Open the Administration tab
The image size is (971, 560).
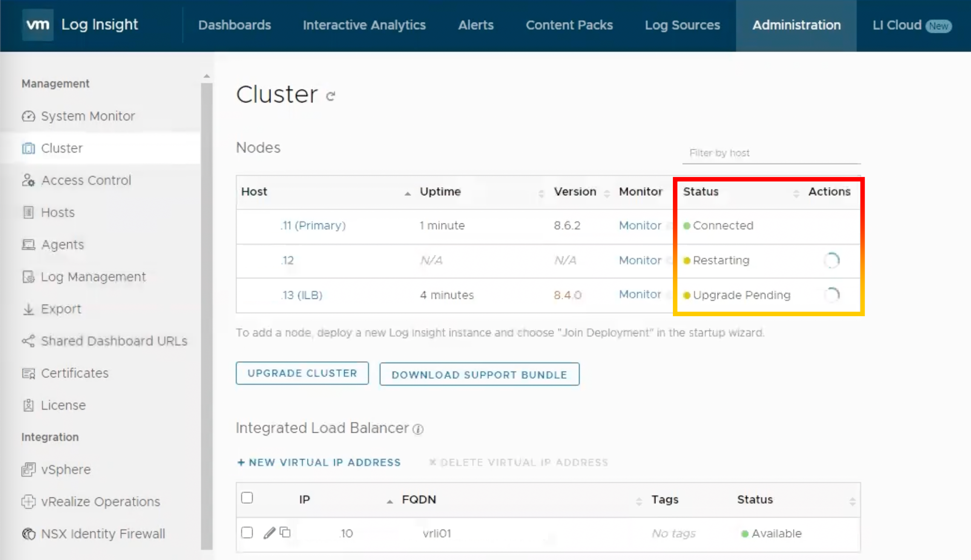(x=796, y=25)
